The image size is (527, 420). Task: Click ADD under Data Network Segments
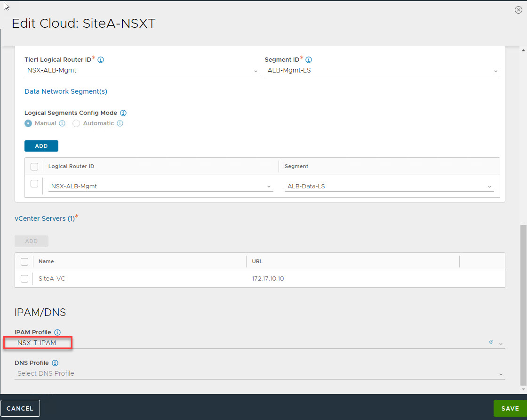point(41,146)
